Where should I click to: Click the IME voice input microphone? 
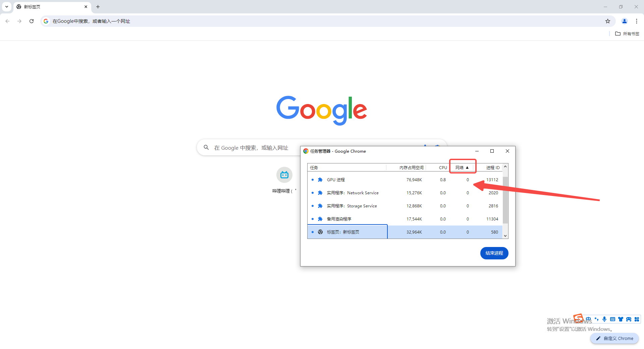click(x=604, y=319)
